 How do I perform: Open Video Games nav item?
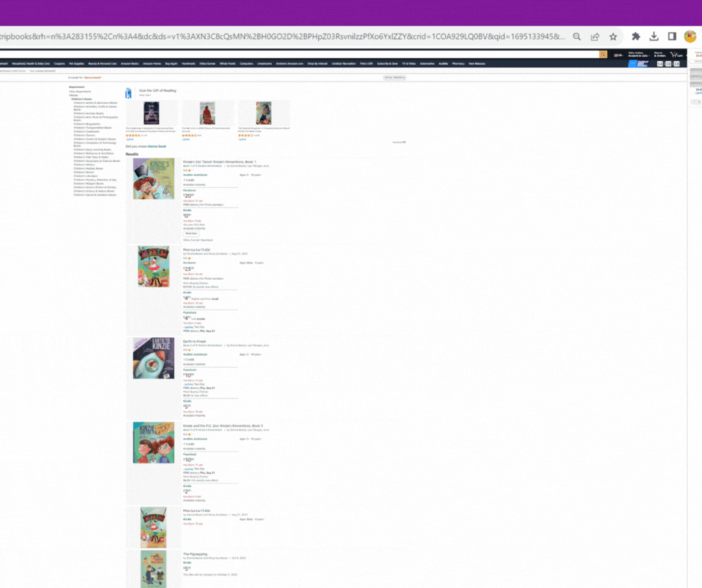pos(208,63)
